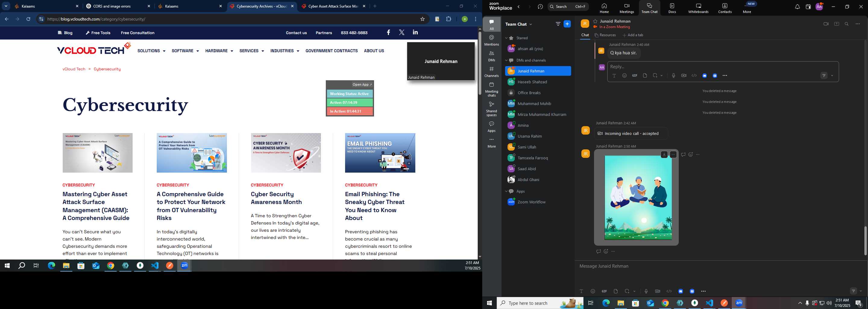This screenshot has width=868, height=309.
Task: Click Add a tab in chat
Action: (633, 35)
